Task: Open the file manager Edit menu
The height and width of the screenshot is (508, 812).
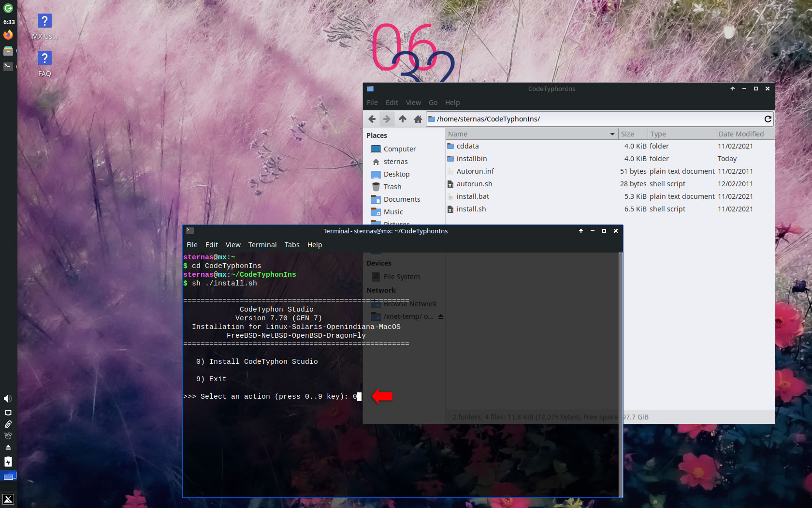Action: [391, 103]
